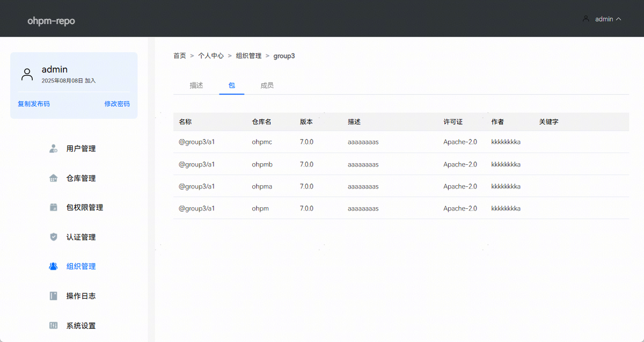644x342 pixels.
Task: Click the @group3/a1 package in ohpmc row
Action: pyautogui.click(x=197, y=142)
